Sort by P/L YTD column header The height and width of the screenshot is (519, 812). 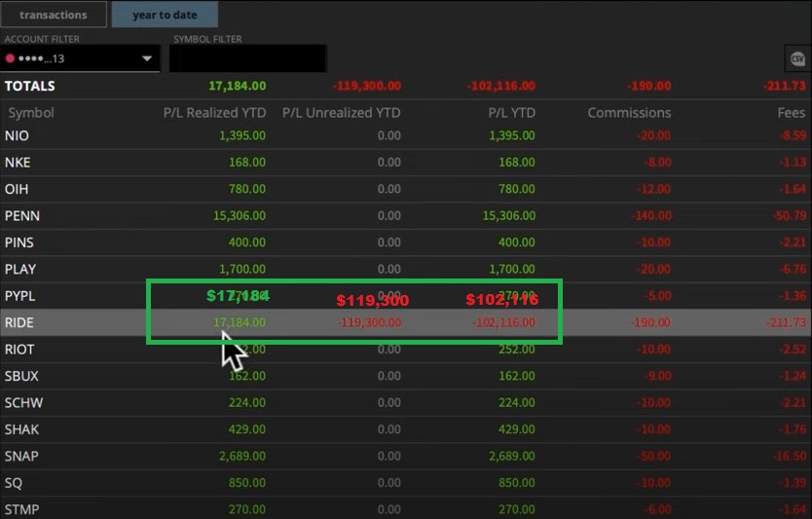coord(512,112)
